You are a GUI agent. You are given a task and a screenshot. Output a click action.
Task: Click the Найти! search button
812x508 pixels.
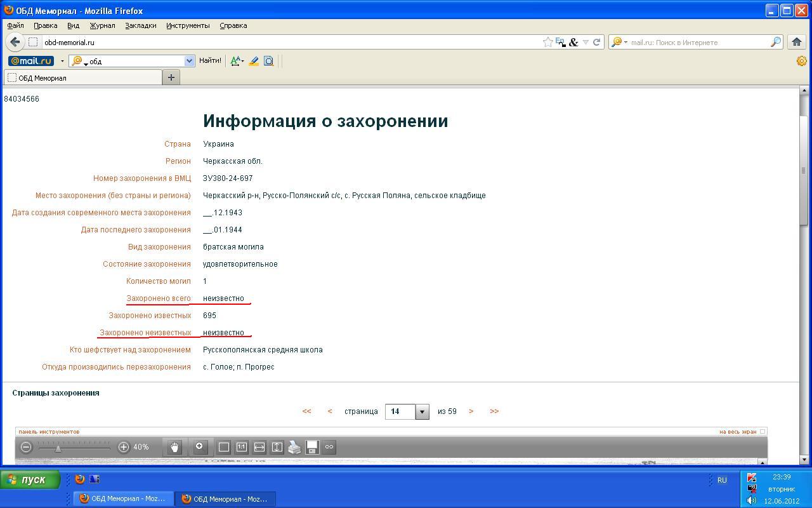(x=210, y=61)
